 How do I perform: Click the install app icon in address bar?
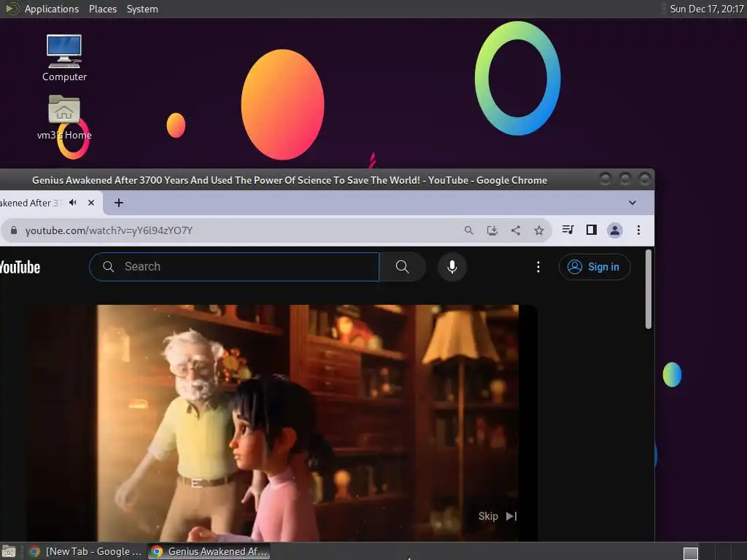click(x=492, y=230)
